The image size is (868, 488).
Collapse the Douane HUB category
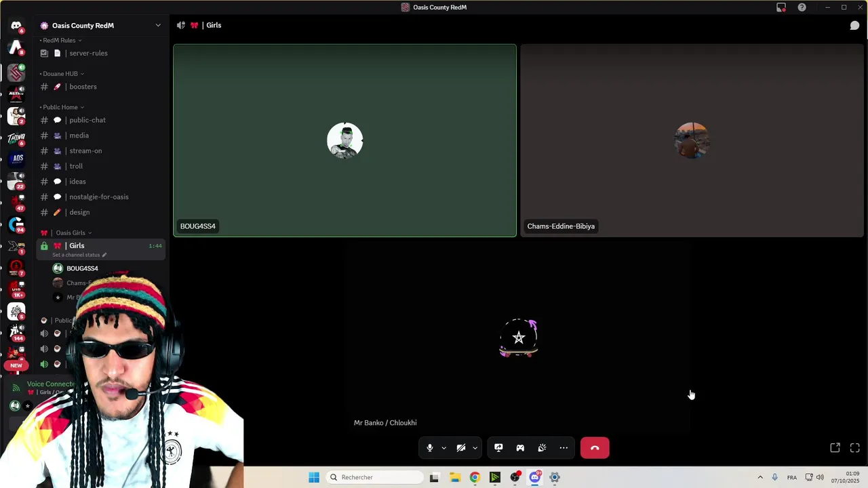pos(62,74)
